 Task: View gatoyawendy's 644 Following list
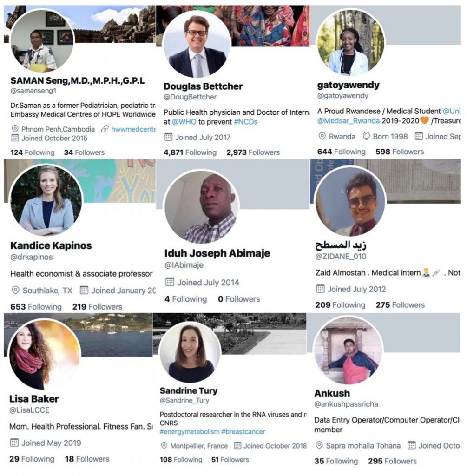click(342, 152)
